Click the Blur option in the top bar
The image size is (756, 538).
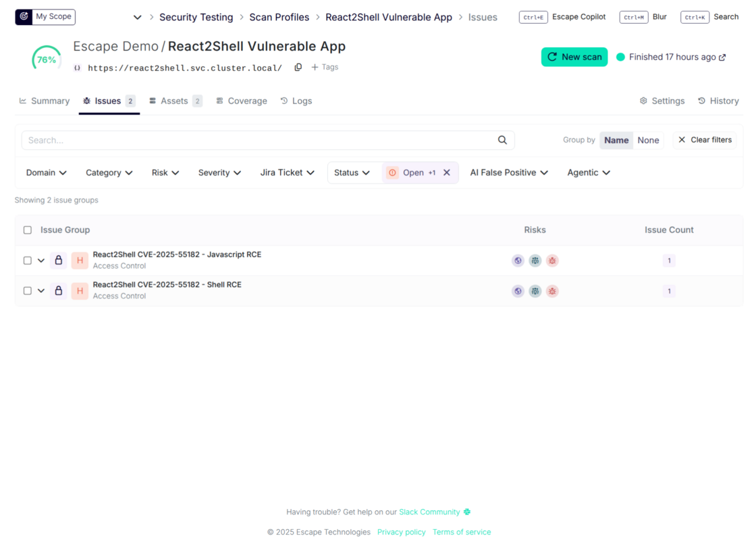pyautogui.click(x=659, y=17)
